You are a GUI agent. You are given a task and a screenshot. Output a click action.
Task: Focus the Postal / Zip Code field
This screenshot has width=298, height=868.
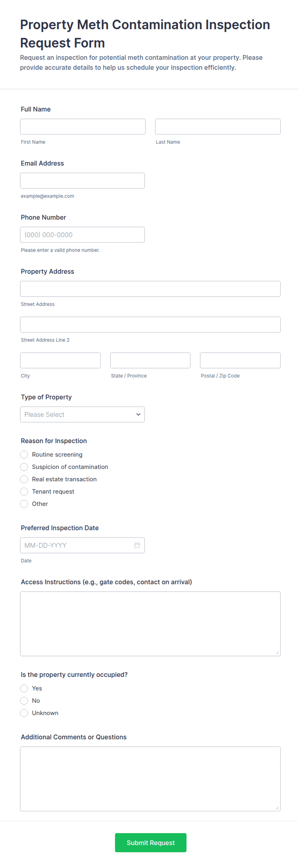tap(240, 360)
